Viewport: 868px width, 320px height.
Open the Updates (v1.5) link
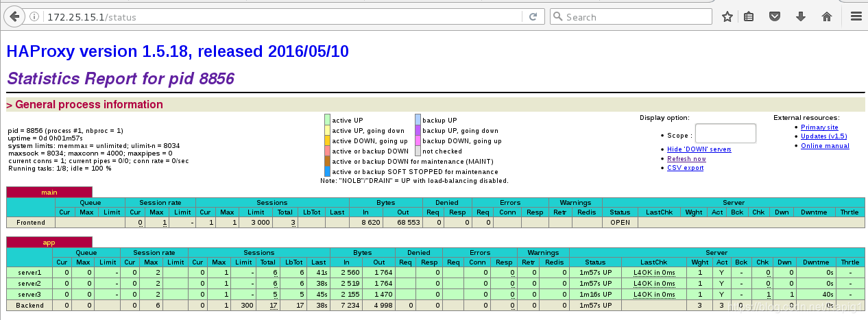[x=823, y=136]
